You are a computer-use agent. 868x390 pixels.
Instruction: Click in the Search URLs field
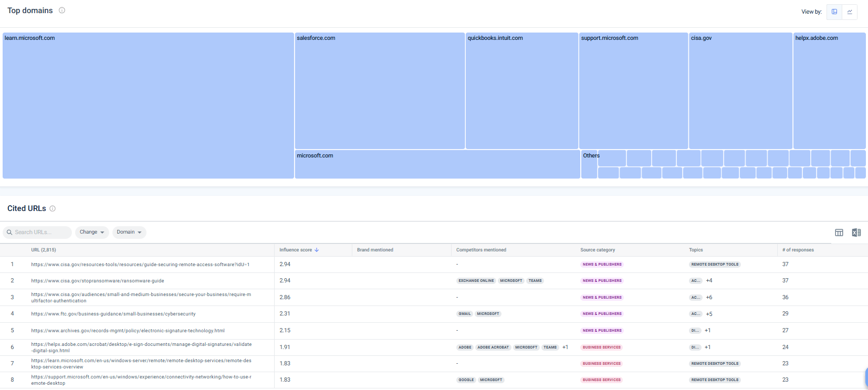[37, 232]
